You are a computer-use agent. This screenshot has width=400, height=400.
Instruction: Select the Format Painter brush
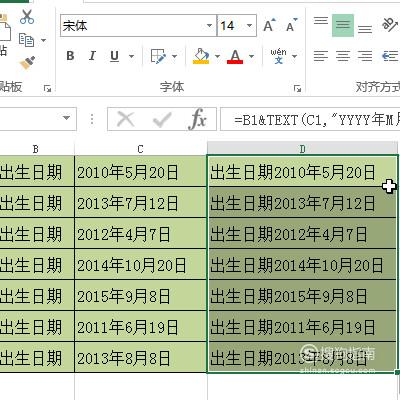coord(27,63)
